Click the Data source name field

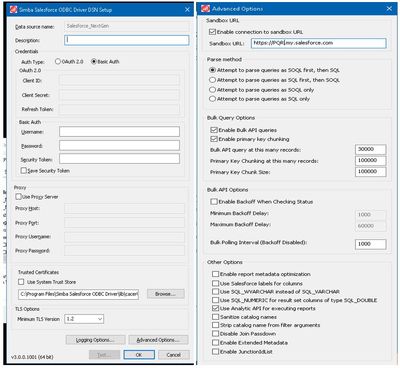point(127,26)
